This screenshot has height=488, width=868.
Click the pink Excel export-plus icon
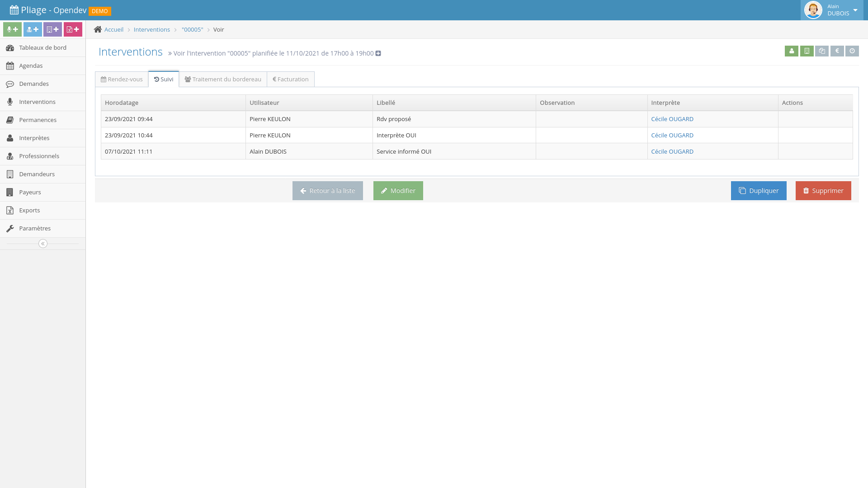pos(73,29)
